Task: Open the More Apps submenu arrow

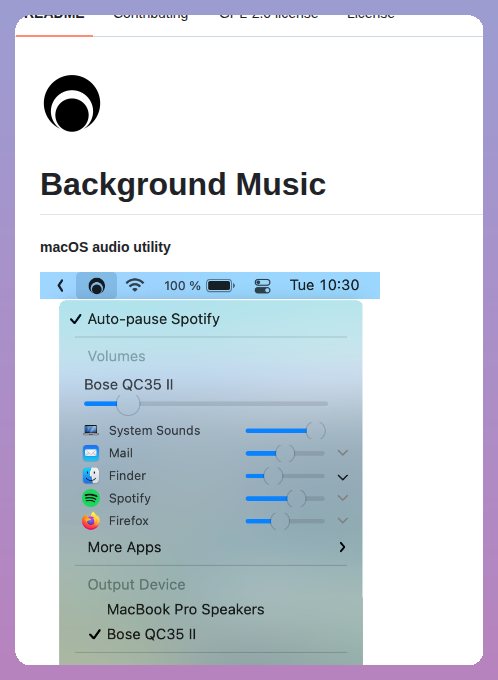Action: pyautogui.click(x=342, y=547)
